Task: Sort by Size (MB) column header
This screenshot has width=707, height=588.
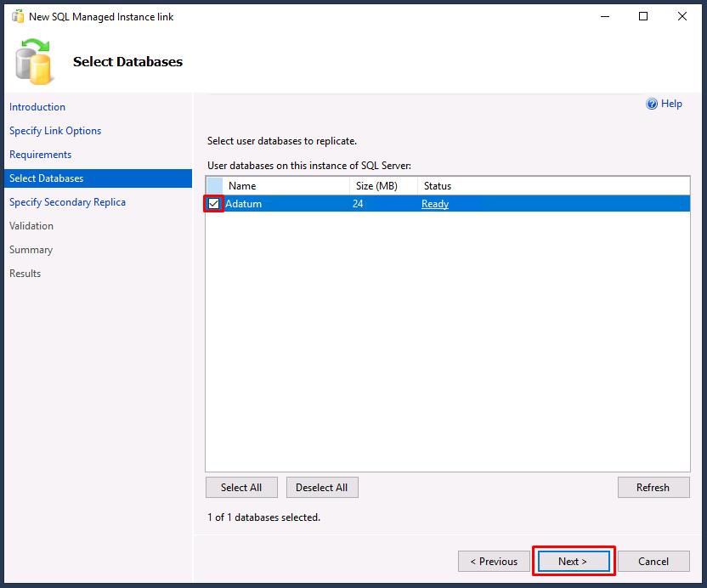Action: click(384, 186)
